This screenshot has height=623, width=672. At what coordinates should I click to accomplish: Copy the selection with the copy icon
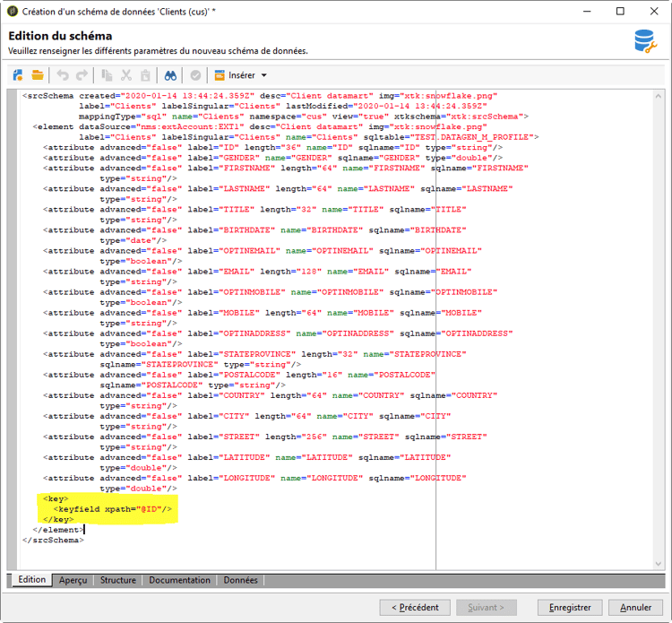pos(107,75)
